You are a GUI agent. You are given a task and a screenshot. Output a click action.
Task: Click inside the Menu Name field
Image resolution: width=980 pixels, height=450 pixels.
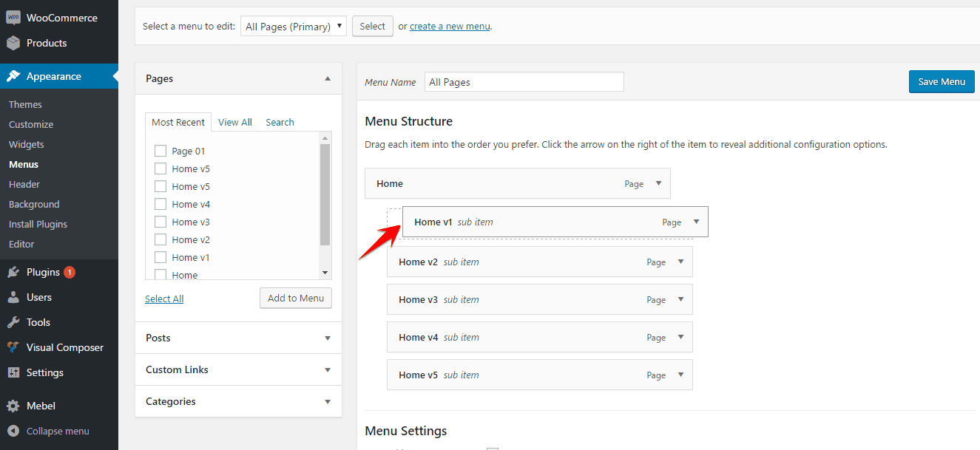point(524,81)
